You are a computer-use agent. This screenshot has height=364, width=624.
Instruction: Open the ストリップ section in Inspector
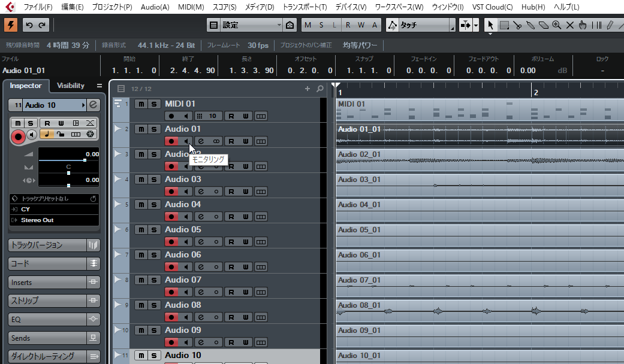(47, 301)
